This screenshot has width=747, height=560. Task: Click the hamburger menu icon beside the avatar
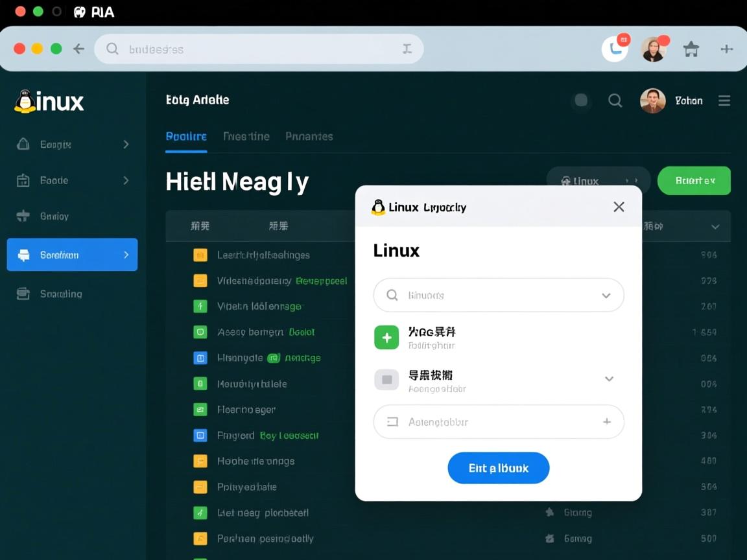tap(724, 100)
